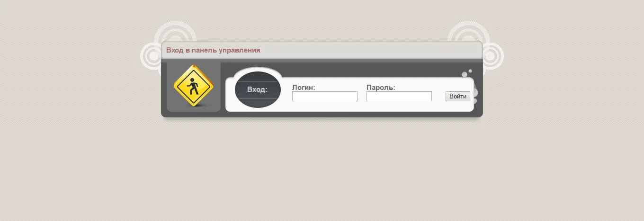Screen dimensions: 644x221
Task: Click the tiny bubble at the form's top-right corner
Action: point(470,71)
